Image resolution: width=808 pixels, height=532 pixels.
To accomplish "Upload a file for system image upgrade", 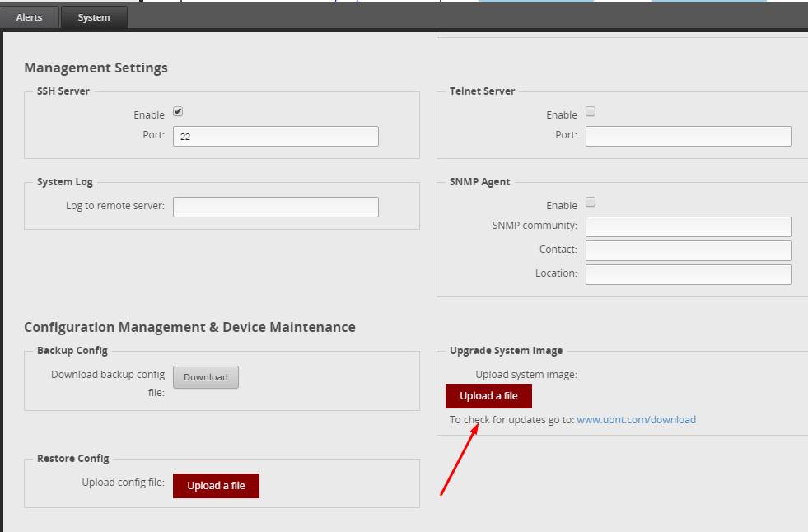I will 488,396.
